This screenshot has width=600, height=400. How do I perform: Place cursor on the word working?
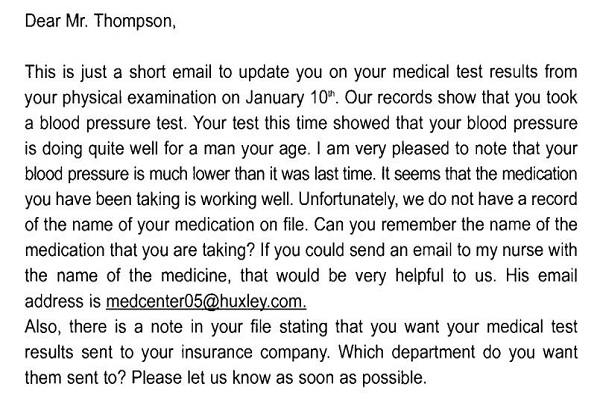click(x=228, y=200)
